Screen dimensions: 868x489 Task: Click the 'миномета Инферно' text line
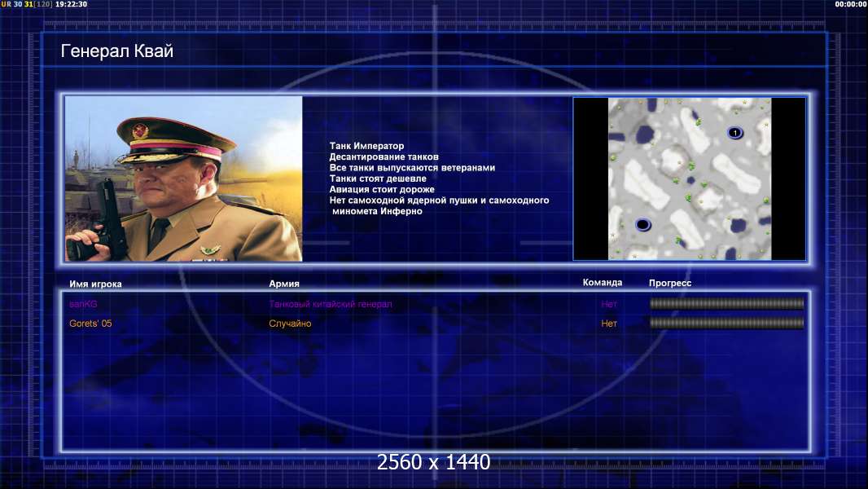pos(377,211)
